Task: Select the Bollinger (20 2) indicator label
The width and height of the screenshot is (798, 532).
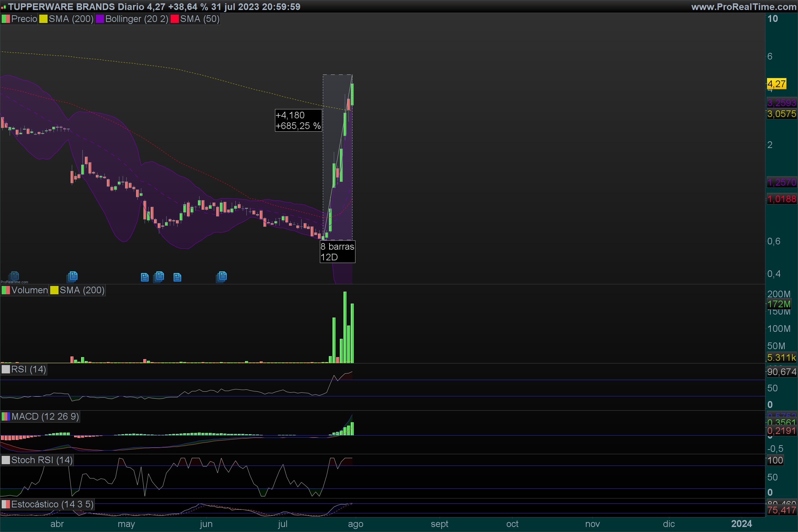Action: pyautogui.click(x=136, y=19)
